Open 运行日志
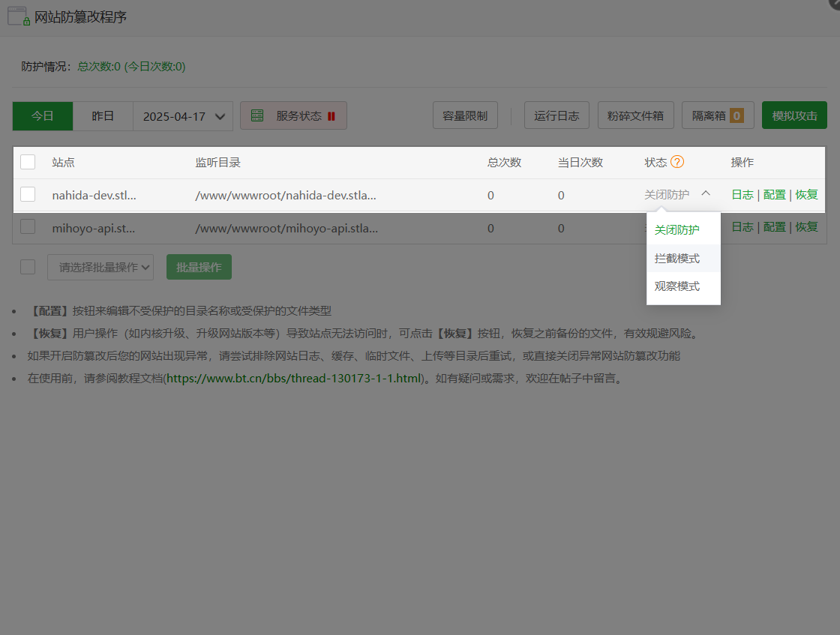Viewport: 840px width, 635px height. [x=556, y=115]
